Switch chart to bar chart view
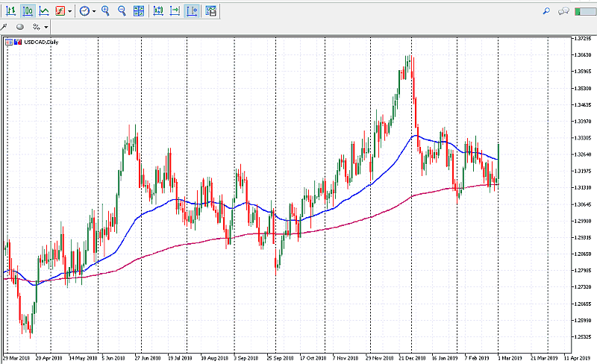Screen dimensions: 597x364 (11, 11)
